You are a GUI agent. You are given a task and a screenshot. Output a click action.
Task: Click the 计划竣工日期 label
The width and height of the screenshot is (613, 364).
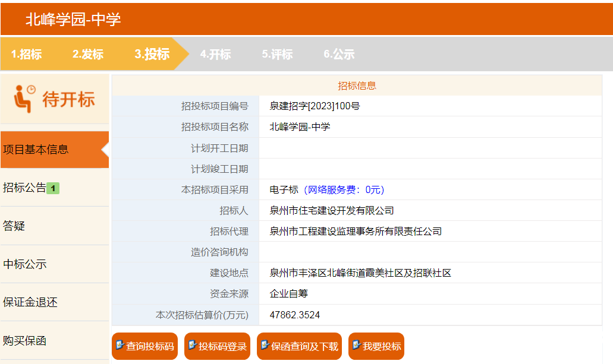219,169
